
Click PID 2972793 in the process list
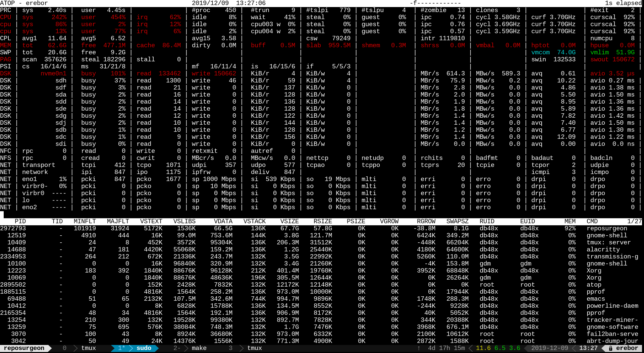pos(13,229)
